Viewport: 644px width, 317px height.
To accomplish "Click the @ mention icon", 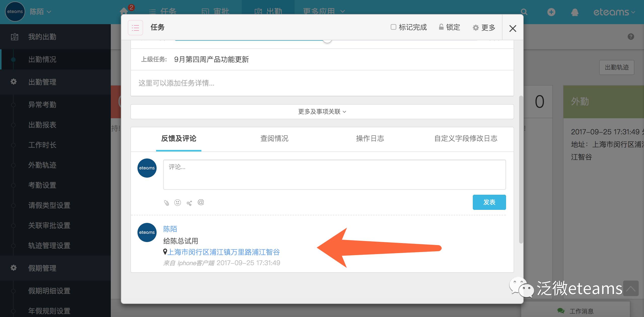I will (x=201, y=202).
